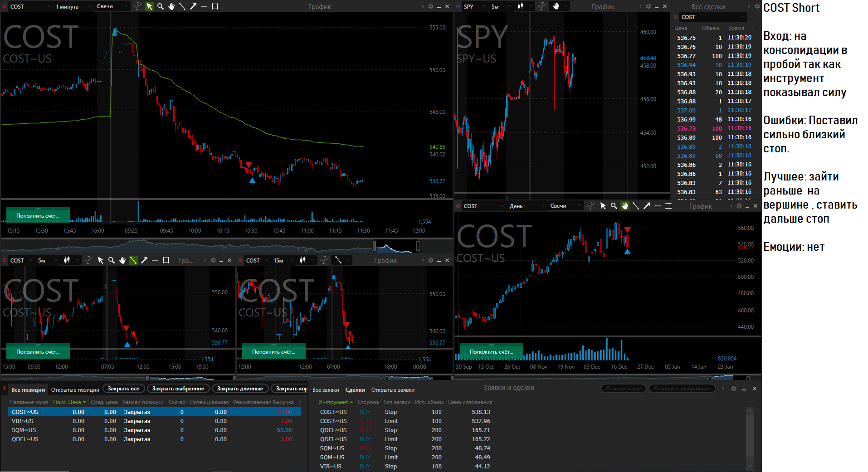Toggle red link dot of COST 15m chart
Screen dimensions: 868x472
point(240,260)
